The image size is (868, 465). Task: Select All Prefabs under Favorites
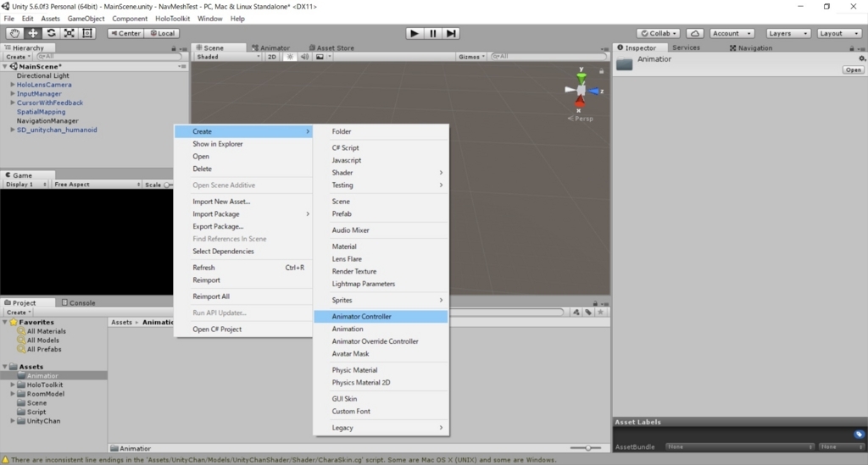click(x=44, y=350)
